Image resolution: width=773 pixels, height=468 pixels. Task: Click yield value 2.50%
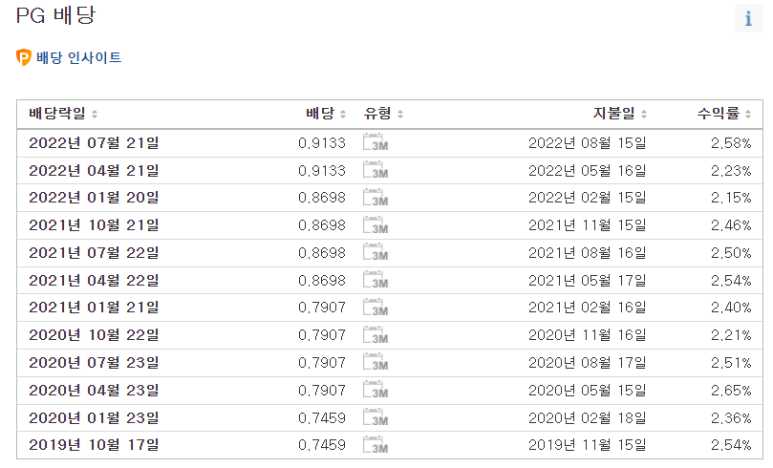click(x=731, y=253)
